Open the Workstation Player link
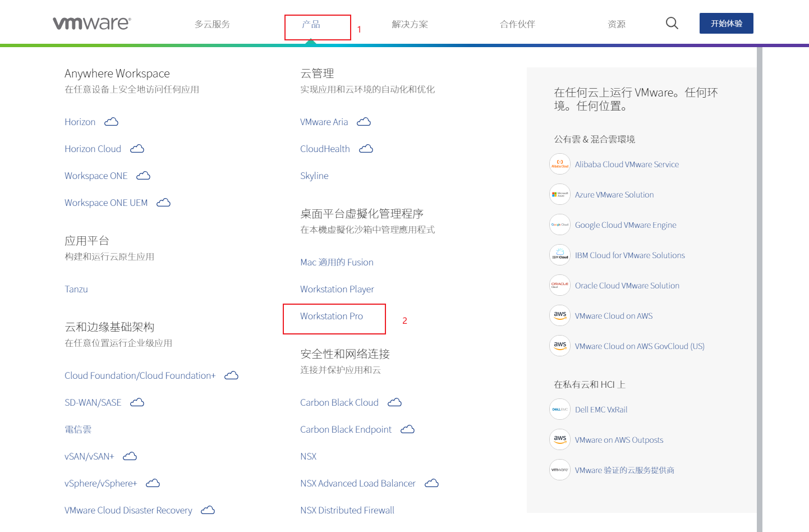Screen dimensions: 809x532 (337, 289)
